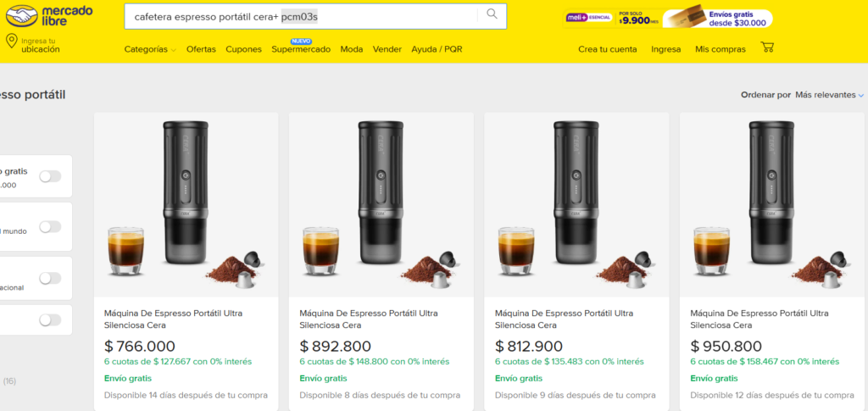
Task: Click the Ingresa link
Action: pos(665,49)
